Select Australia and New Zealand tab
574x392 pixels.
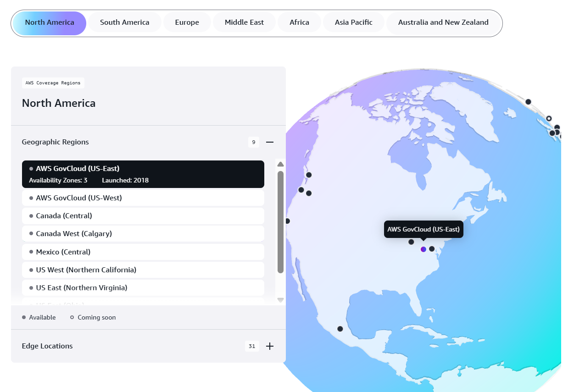(x=443, y=22)
